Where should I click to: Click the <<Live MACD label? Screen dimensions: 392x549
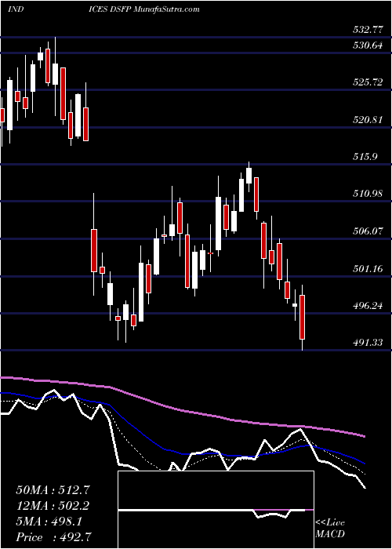(x=330, y=529)
